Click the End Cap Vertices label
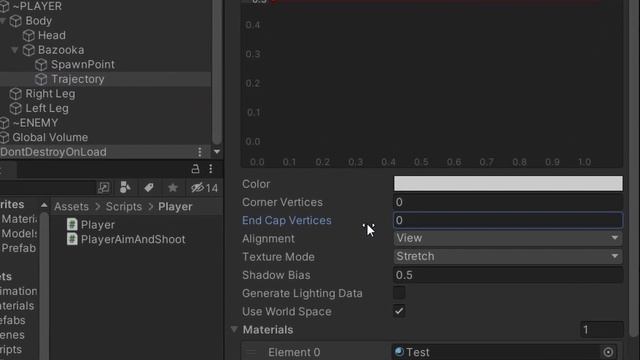The height and width of the screenshot is (360, 640). point(287,220)
